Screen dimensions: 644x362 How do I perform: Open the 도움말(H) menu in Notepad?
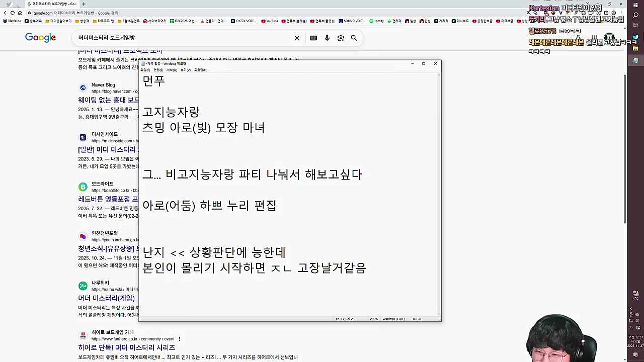point(200,70)
